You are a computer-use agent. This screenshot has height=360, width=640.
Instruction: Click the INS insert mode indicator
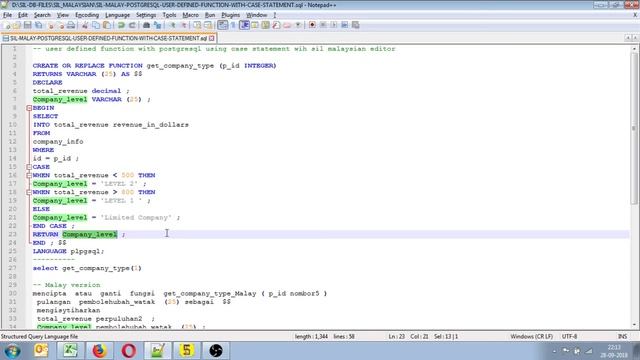622,337
